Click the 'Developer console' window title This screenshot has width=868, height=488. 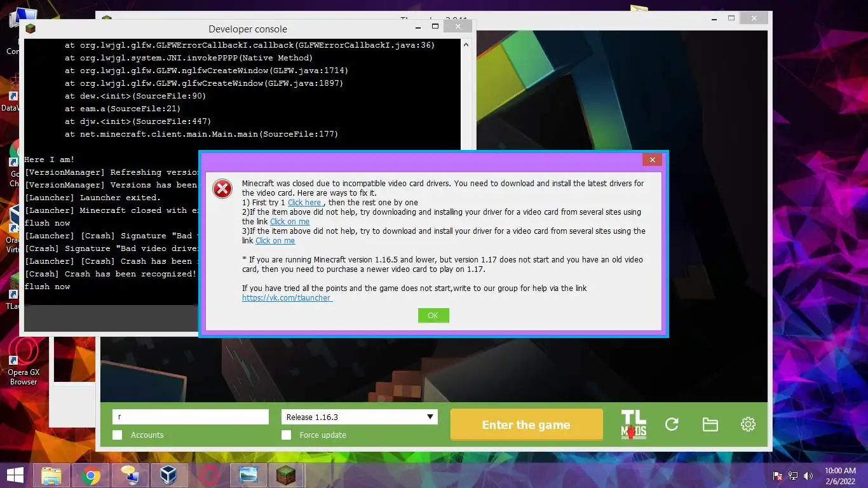pyautogui.click(x=248, y=29)
